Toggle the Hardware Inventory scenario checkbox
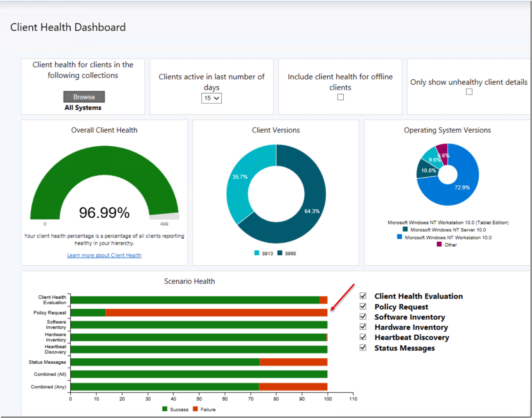532x418 pixels. point(363,327)
